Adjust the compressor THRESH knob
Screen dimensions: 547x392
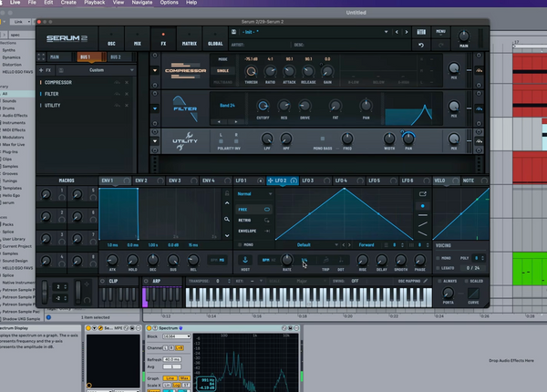pyautogui.click(x=251, y=71)
